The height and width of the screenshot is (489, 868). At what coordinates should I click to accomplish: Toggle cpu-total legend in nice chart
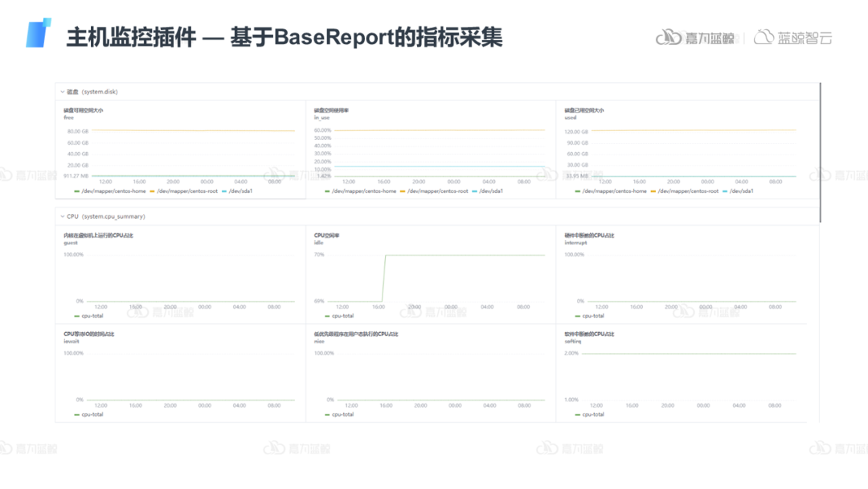[x=339, y=414]
